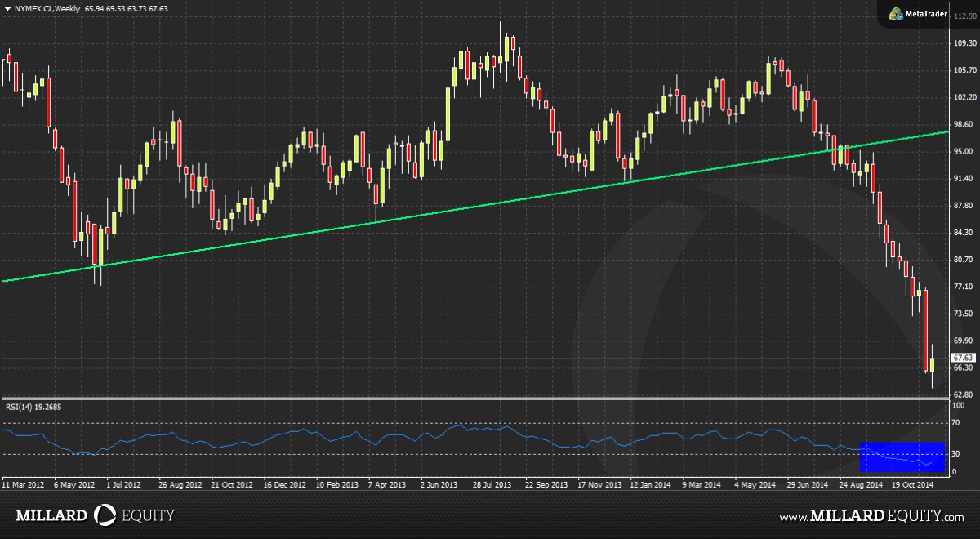This screenshot has height=539, width=980.
Task: Click the RSI(14) 19.2685 indicator label
Action: 33,407
